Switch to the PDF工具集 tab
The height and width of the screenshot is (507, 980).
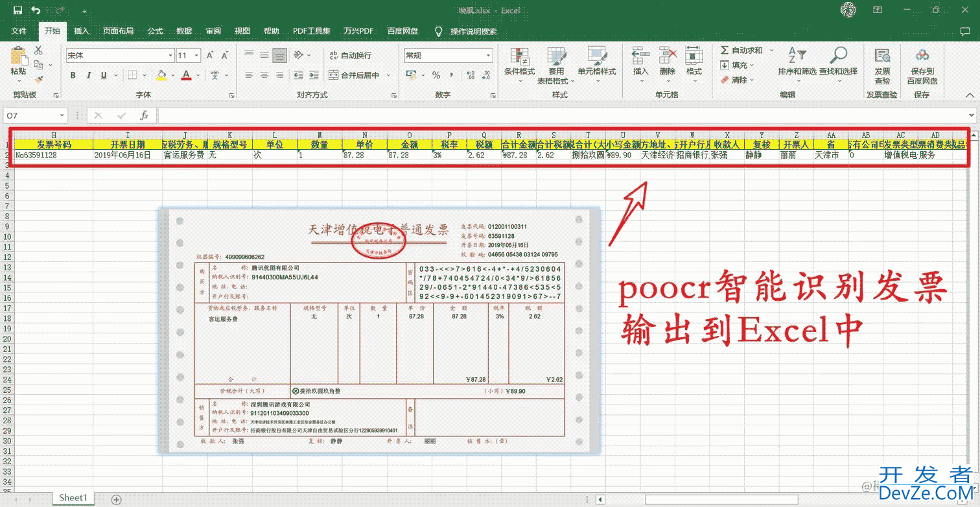pos(311,30)
